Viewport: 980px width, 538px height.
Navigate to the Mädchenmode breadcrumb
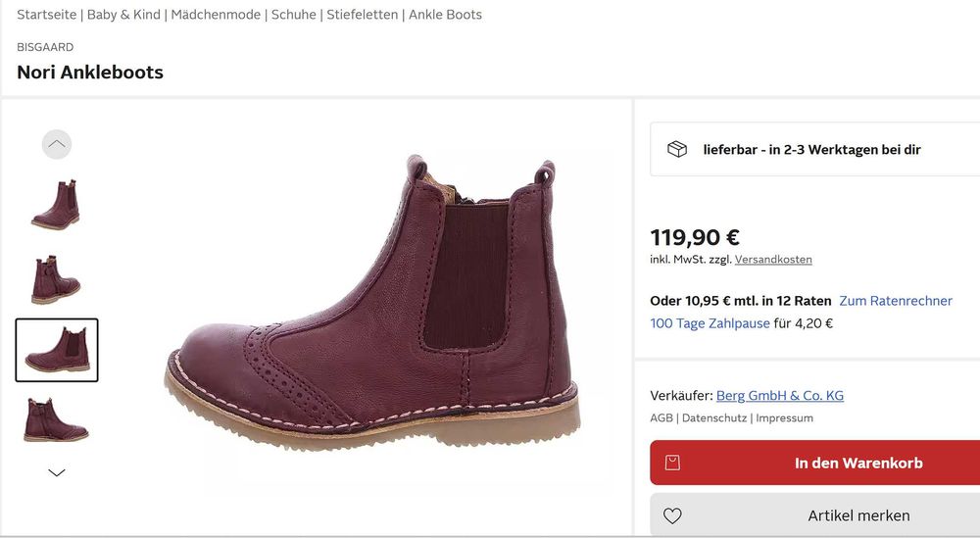pos(216,15)
